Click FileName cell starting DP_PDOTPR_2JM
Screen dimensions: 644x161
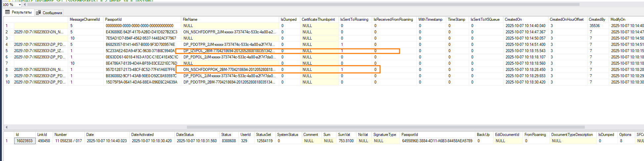tap(230, 45)
